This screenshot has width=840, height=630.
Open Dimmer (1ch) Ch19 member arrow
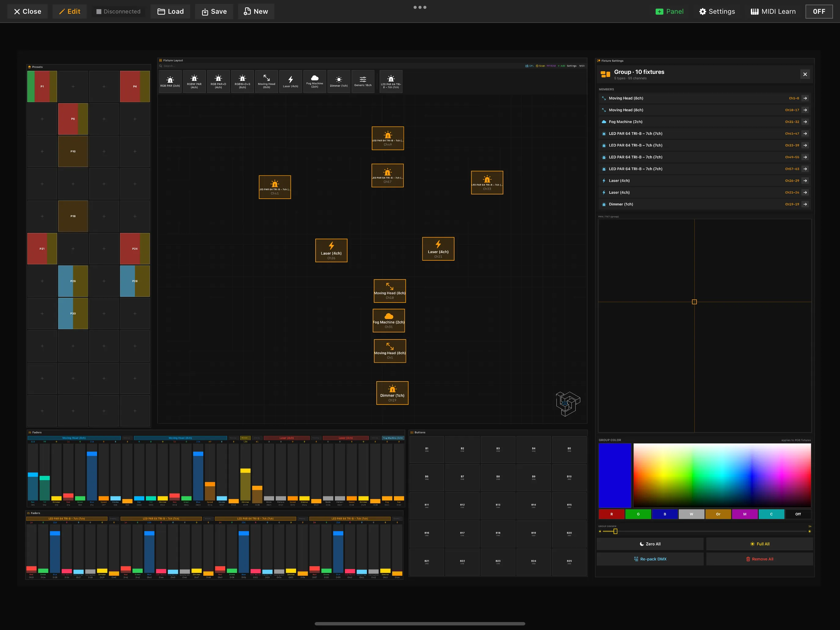click(x=805, y=204)
